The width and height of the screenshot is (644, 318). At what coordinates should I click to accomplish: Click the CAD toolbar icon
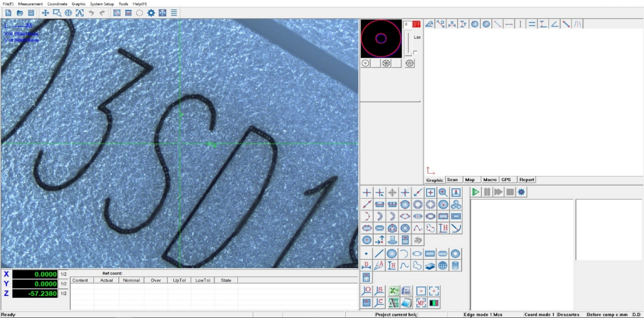tap(128, 13)
